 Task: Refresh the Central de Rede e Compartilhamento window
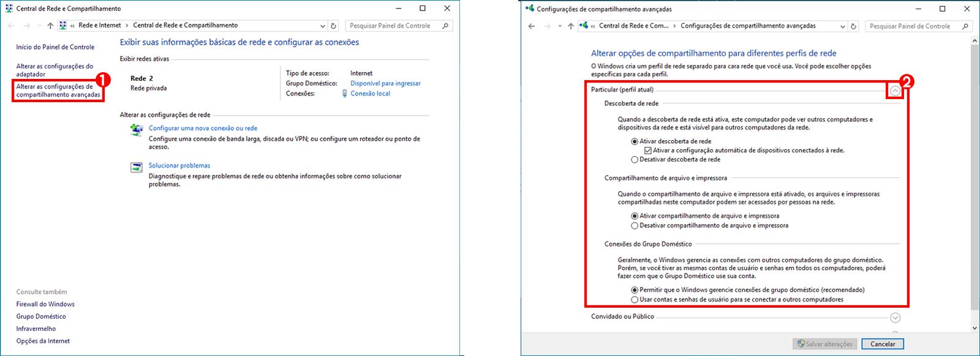coord(333,26)
